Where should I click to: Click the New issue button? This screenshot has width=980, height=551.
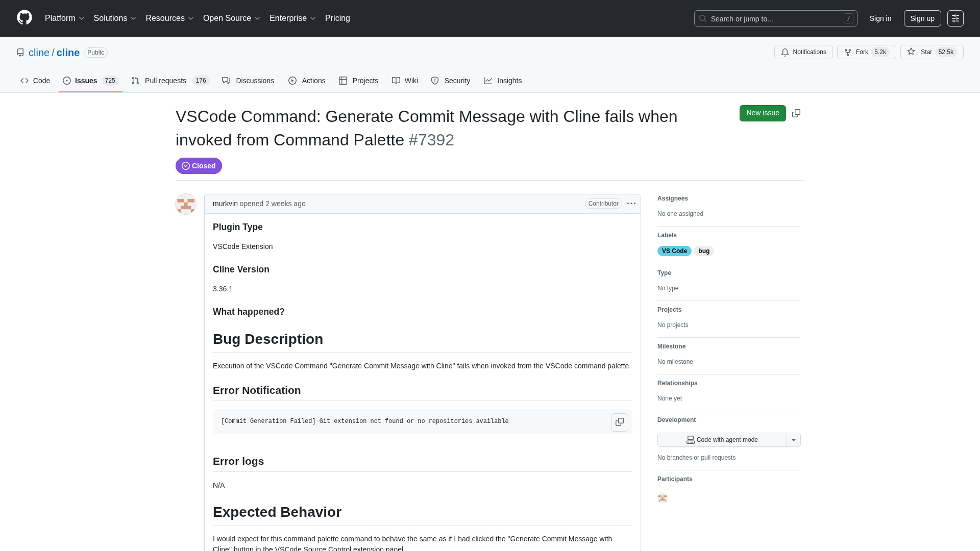tap(762, 113)
